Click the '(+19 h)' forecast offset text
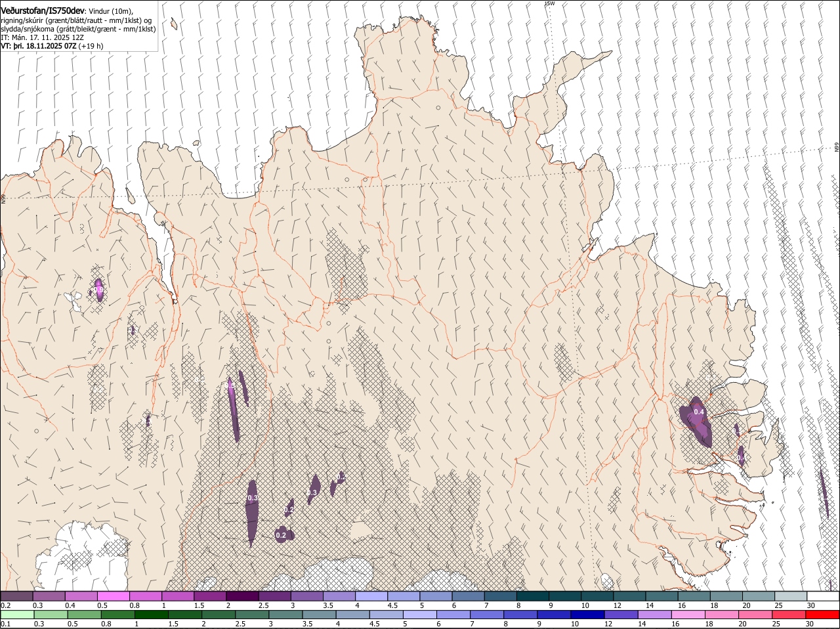The height and width of the screenshot is (629, 840). pyautogui.click(x=91, y=46)
